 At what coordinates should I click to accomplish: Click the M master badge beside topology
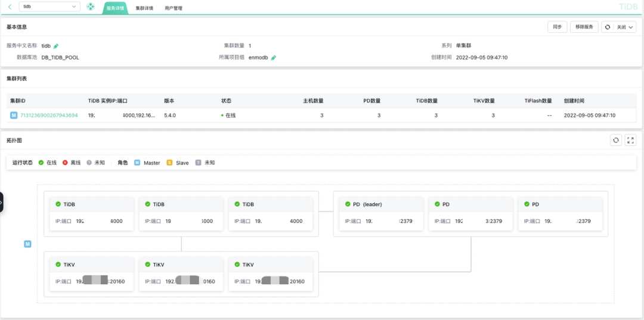[x=27, y=244]
